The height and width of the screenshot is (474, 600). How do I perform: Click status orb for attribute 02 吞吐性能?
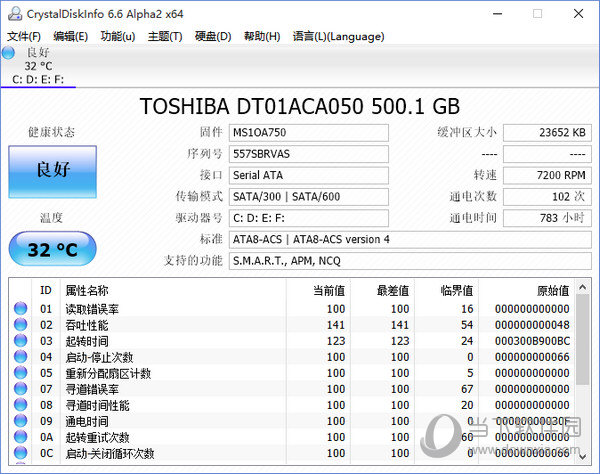(x=20, y=324)
